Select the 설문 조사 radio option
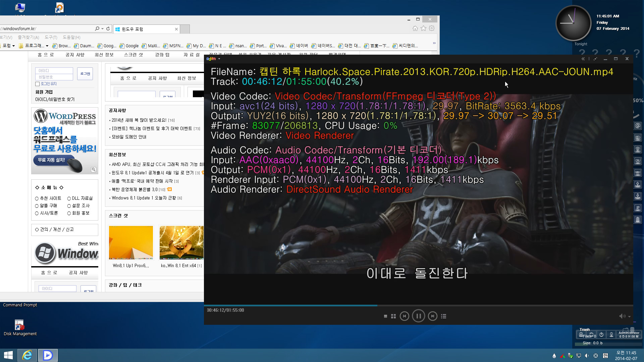644x362 pixels. (69, 206)
